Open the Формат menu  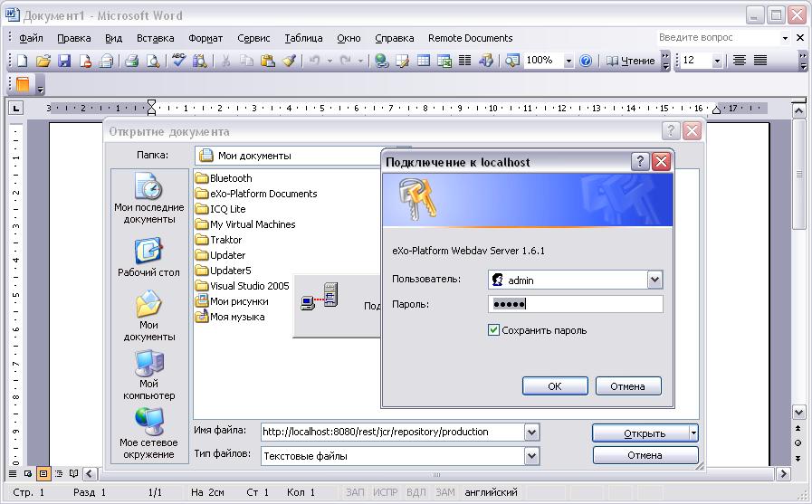(x=205, y=38)
